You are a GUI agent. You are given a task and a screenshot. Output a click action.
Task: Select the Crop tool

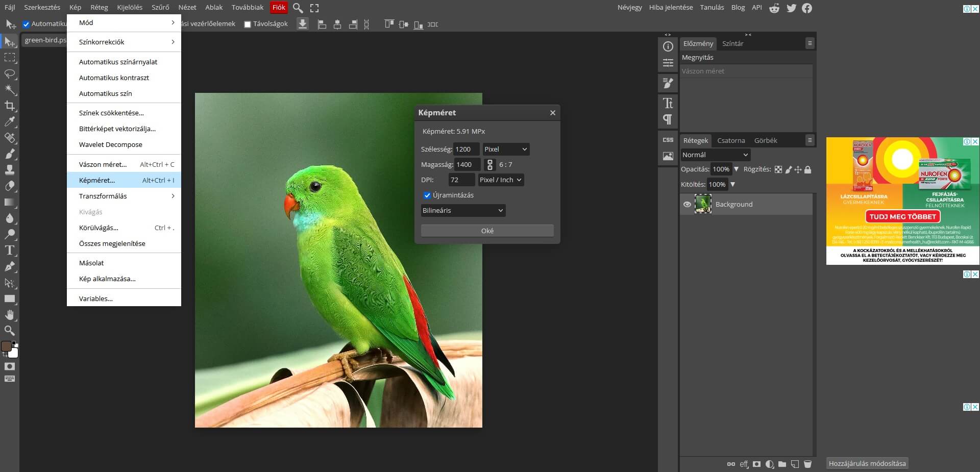[x=10, y=106]
